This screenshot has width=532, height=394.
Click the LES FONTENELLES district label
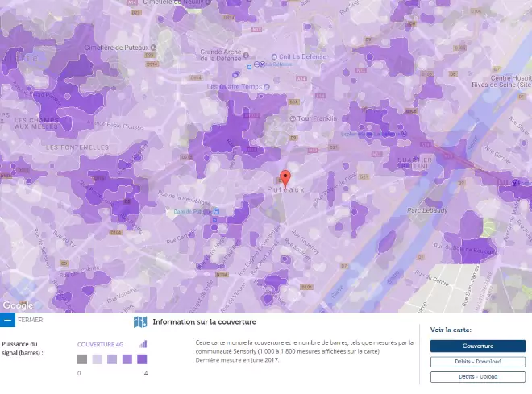pos(77,147)
